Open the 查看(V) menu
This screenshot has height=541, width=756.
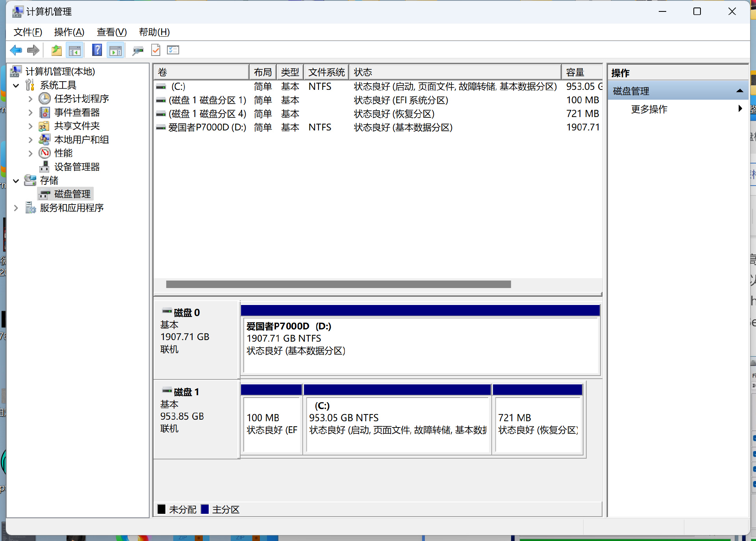111,32
